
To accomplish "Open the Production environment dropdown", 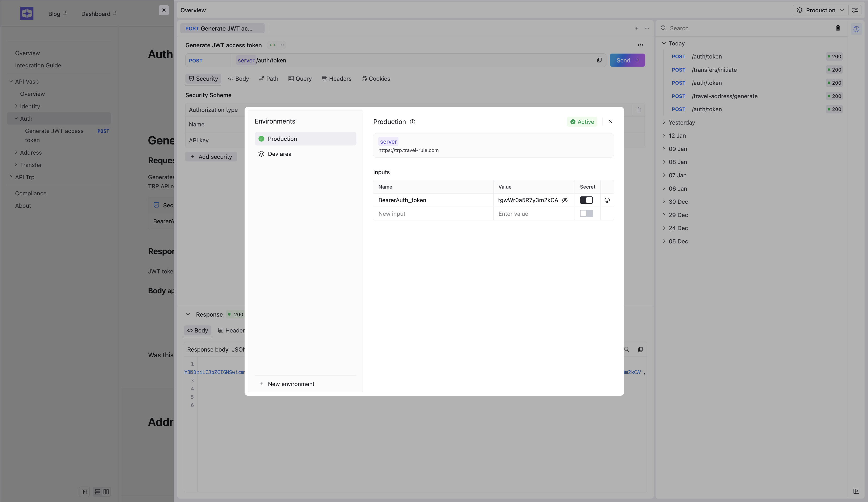I will 821,10.
